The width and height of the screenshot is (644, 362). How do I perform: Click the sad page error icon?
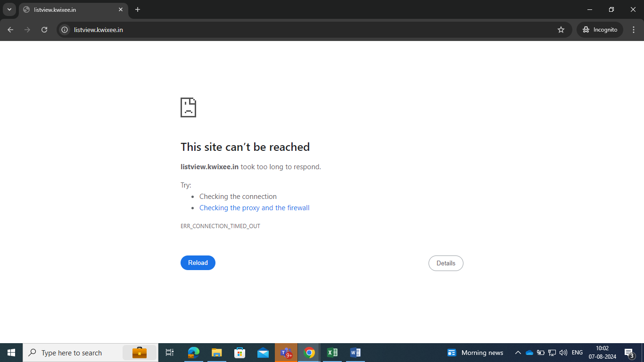188,107
